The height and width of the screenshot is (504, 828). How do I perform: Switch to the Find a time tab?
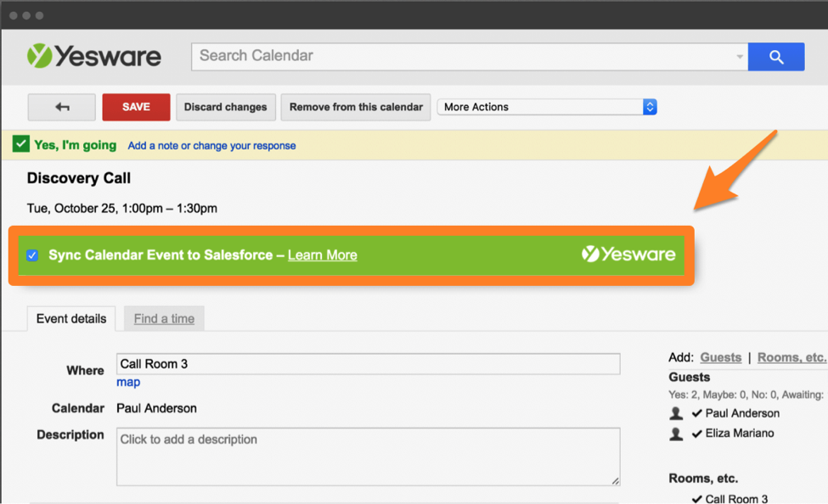[x=163, y=318]
